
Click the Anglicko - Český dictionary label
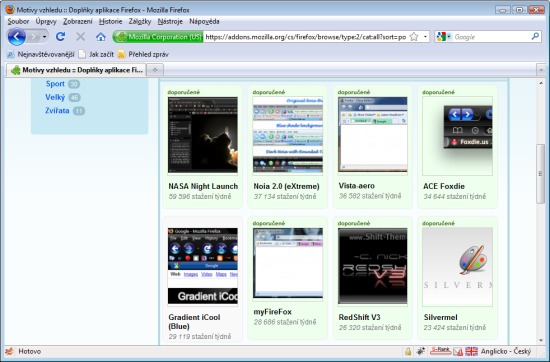coord(506,351)
